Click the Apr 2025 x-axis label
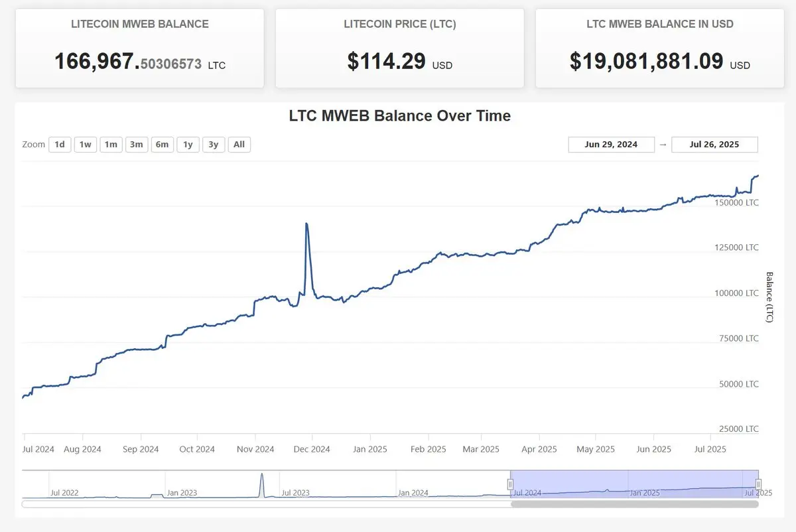Image resolution: width=796 pixels, height=532 pixels. tap(539, 449)
